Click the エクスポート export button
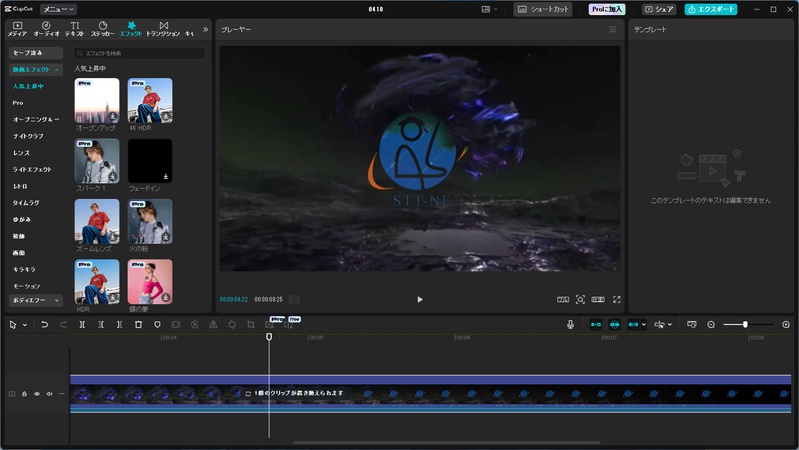This screenshot has height=450, width=799. click(711, 9)
